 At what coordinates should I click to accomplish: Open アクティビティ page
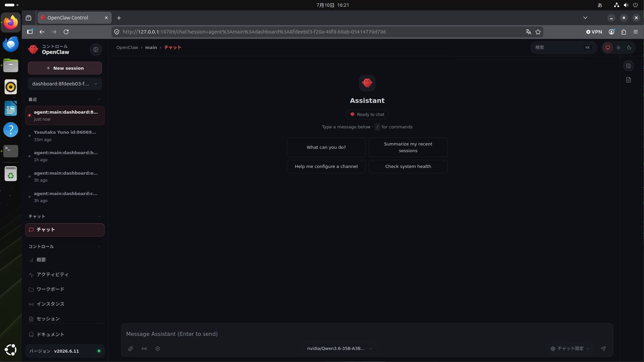(x=65, y=275)
